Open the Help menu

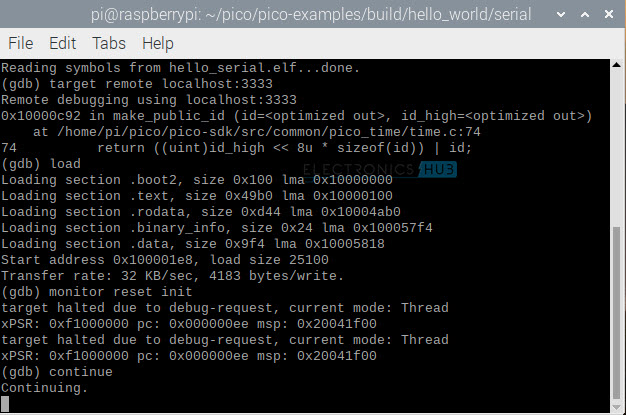158,44
